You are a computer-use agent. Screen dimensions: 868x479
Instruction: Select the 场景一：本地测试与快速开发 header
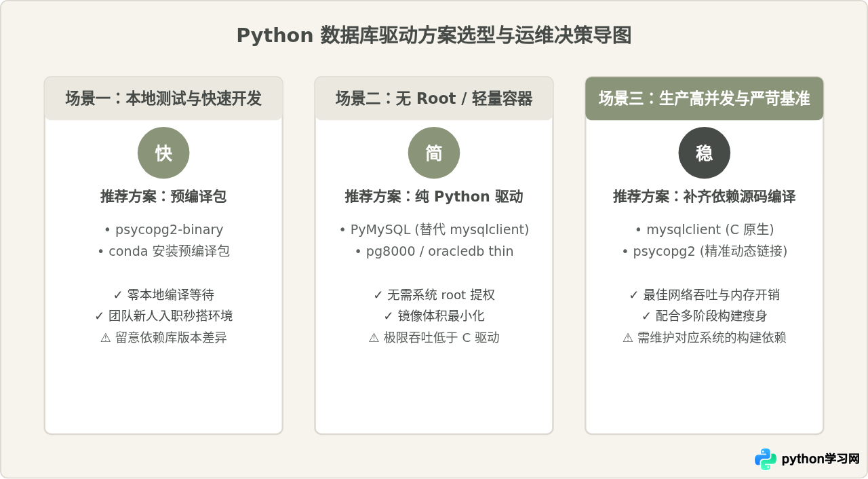[x=163, y=98]
